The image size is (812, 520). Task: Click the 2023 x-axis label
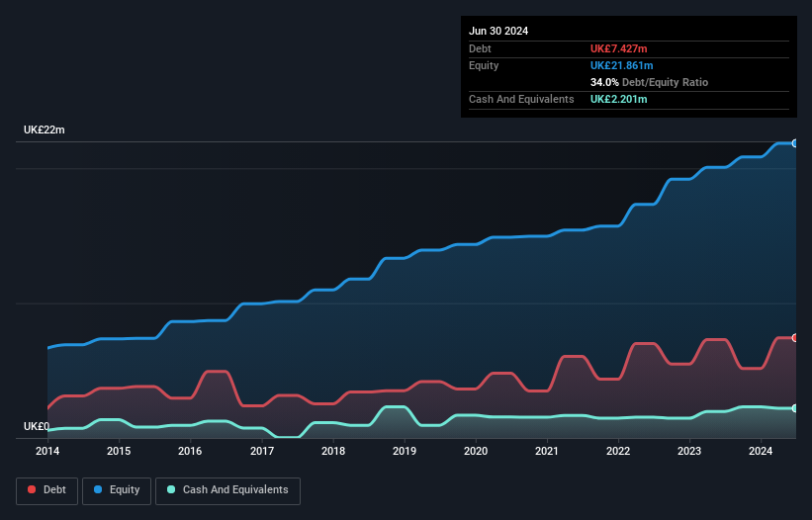tap(689, 451)
